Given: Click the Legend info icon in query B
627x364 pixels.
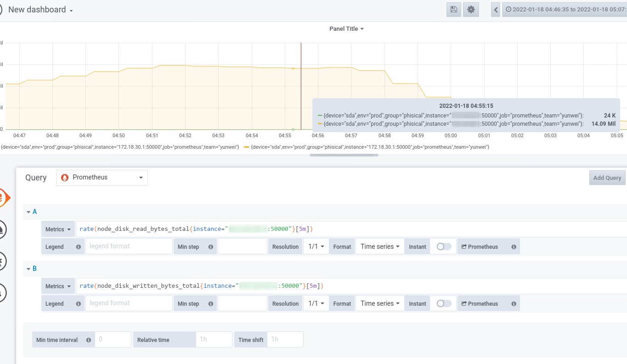Looking at the screenshot, I should (x=78, y=304).
